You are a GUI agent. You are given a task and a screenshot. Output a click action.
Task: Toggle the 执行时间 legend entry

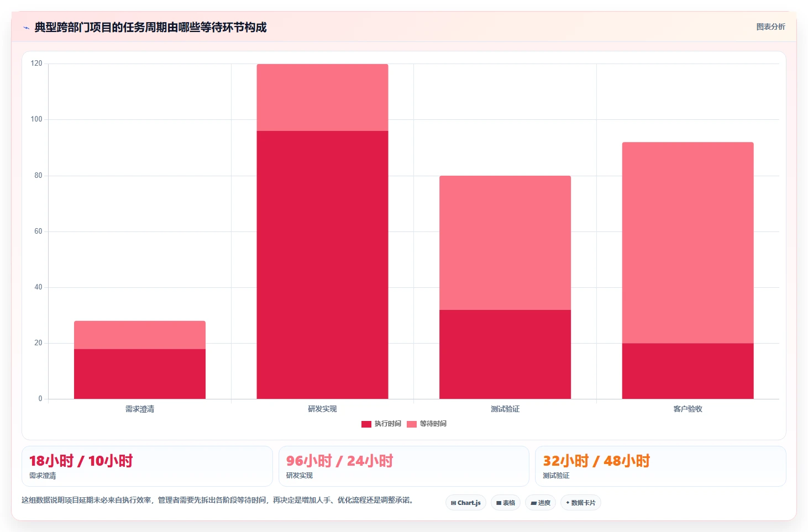381,424
